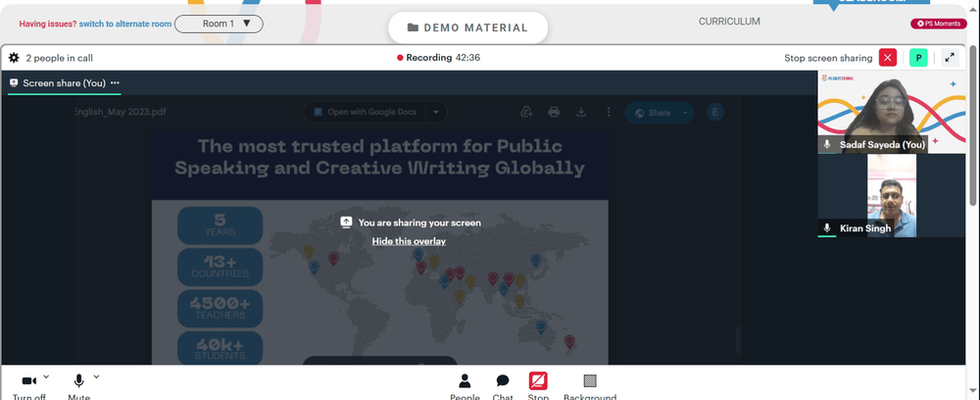Click the Recording 42:36 indicator
The image size is (980, 400).
tap(439, 58)
